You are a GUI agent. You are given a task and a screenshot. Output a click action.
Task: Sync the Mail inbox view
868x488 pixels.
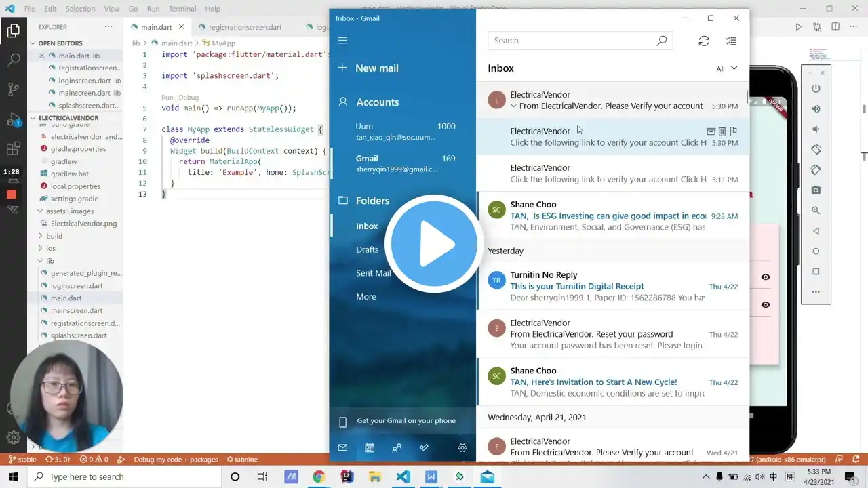pos(704,41)
